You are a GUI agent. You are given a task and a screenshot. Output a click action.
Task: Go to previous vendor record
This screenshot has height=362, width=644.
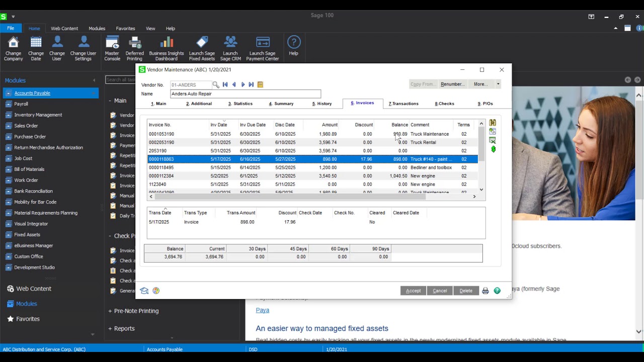point(234,84)
